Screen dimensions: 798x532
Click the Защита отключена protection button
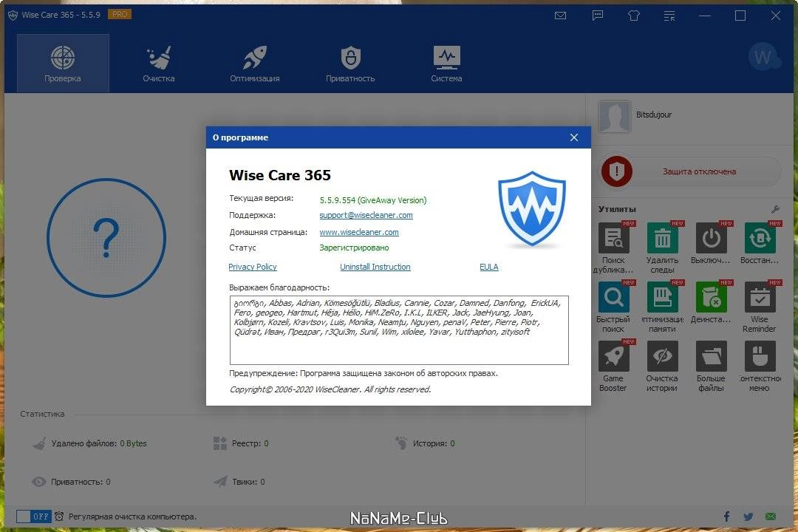(691, 171)
